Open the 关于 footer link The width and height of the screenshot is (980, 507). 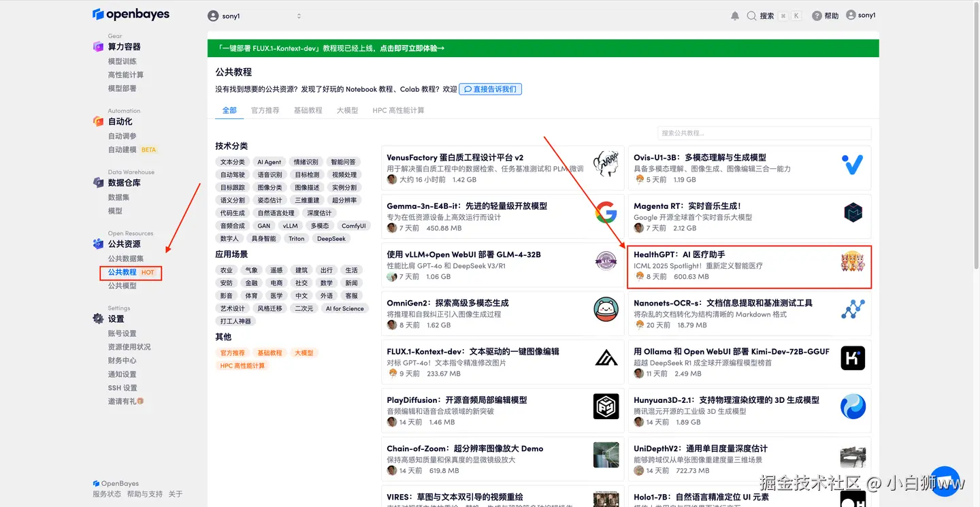tap(176, 494)
